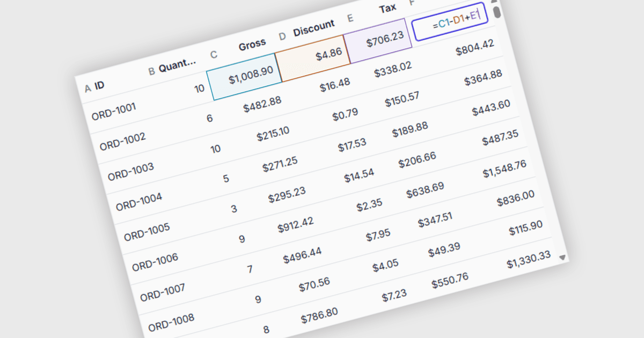This screenshot has height=338, width=644.
Task: Click tax value $338.02
Action: click(x=393, y=70)
